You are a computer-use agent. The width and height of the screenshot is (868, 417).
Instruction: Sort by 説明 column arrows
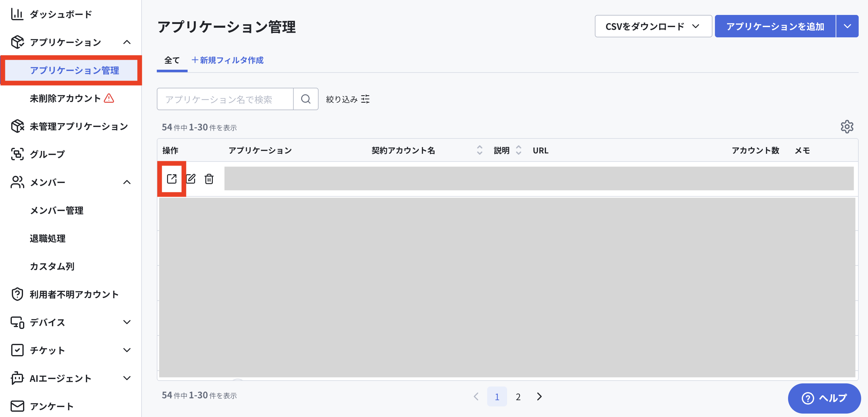[x=518, y=150]
